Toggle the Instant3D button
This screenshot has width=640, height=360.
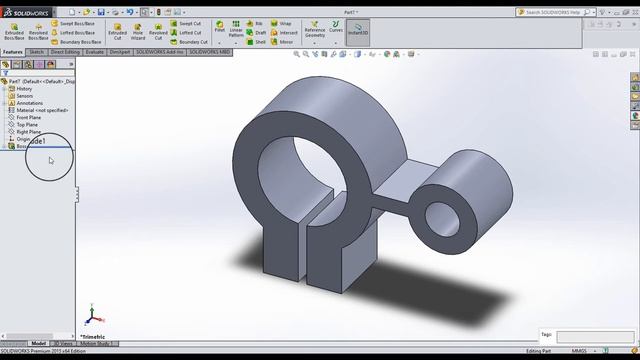pyautogui.click(x=358, y=32)
